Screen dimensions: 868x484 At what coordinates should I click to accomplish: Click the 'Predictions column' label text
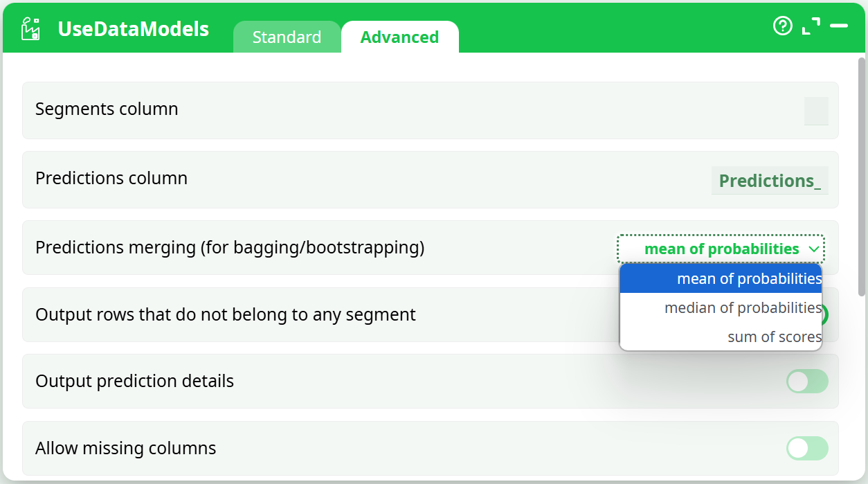[111, 179]
